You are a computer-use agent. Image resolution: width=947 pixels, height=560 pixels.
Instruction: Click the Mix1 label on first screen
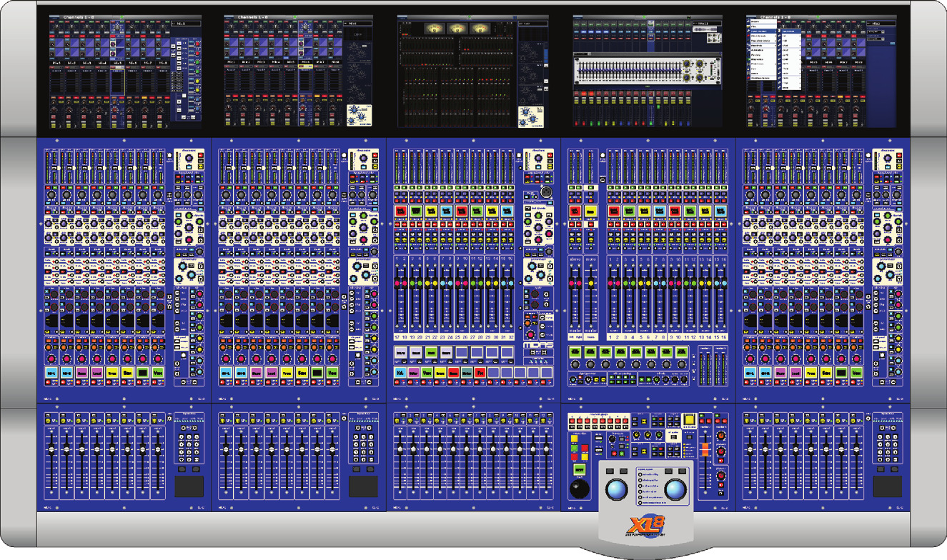tap(56, 63)
